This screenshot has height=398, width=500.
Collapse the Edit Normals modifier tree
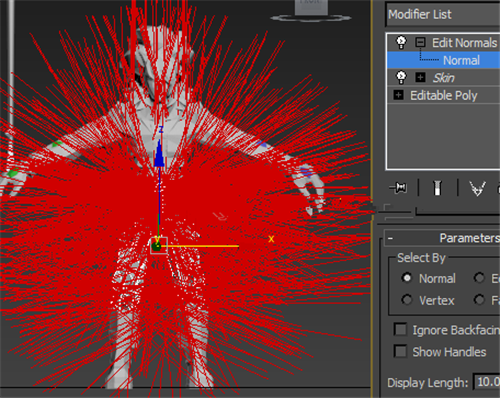420,42
